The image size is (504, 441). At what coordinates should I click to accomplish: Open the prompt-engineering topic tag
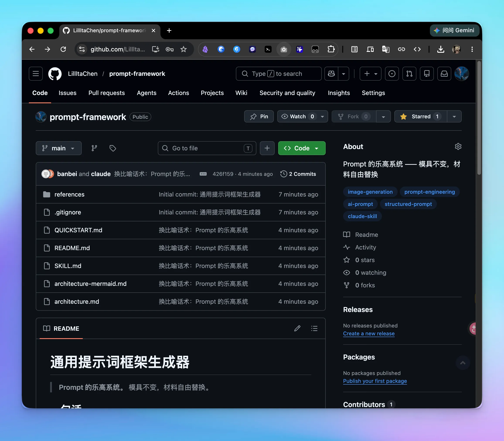[x=429, y=192]
